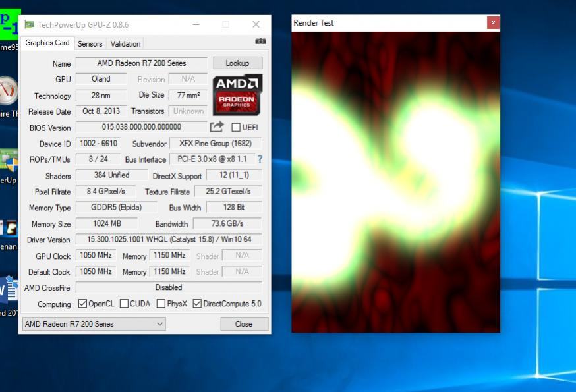Click GPU Clock value 1050 MHz
This screenshot has height=392, width=576.
click(x=96, y=255)
